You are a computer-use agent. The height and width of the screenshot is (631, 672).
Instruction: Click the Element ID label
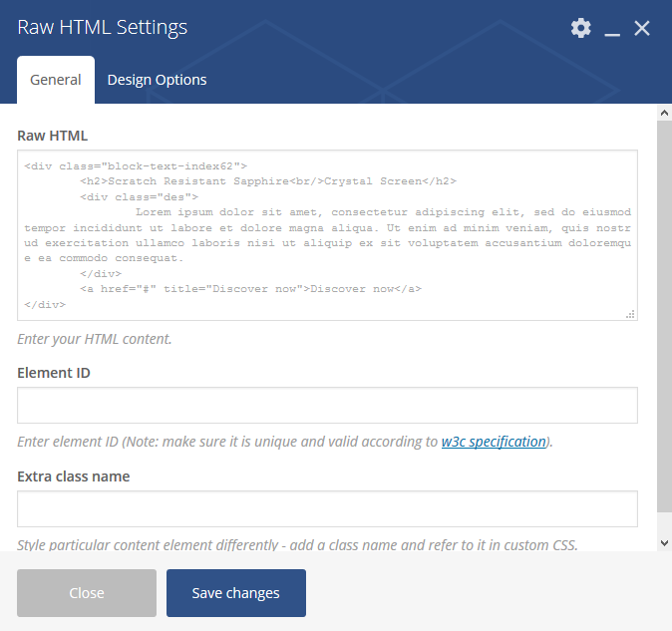(54, 373)
